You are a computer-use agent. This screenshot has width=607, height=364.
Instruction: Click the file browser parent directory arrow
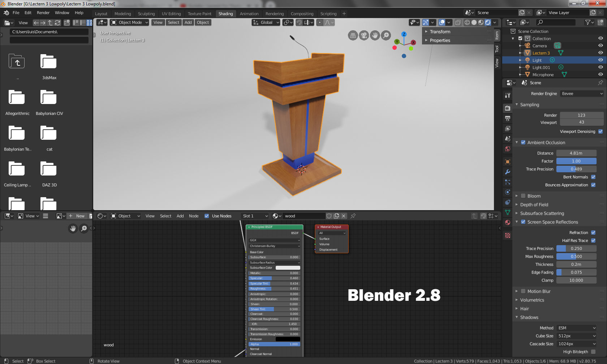click(50, 23)
